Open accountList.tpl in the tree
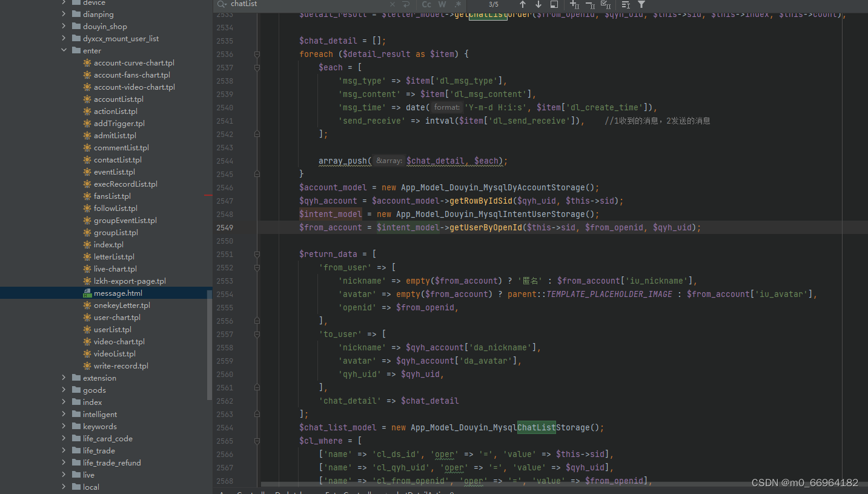 [119, 99]
